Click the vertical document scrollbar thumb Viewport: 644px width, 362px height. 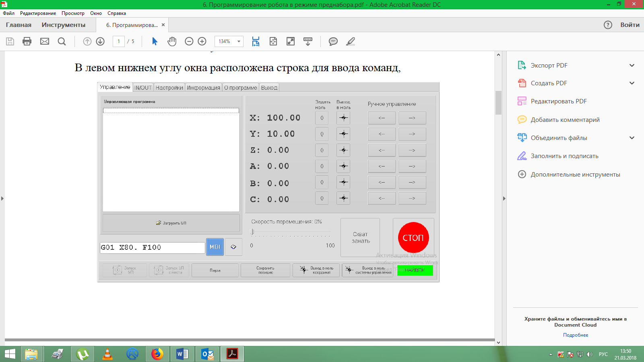click(x=498, y=103)
